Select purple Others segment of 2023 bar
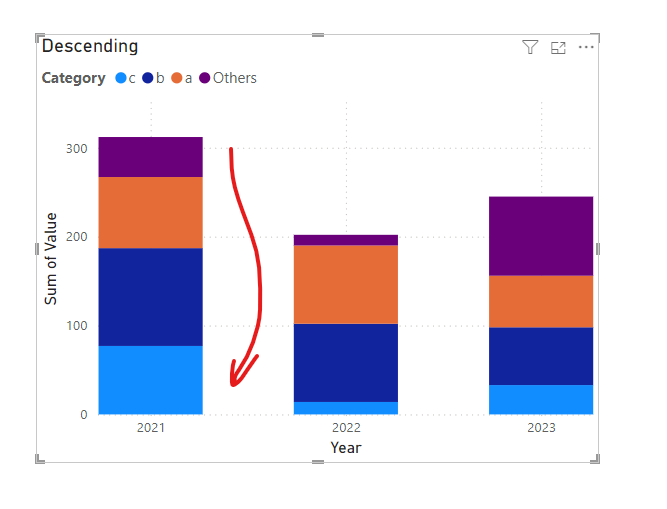 pyautogui.click(x=541, y=236)
